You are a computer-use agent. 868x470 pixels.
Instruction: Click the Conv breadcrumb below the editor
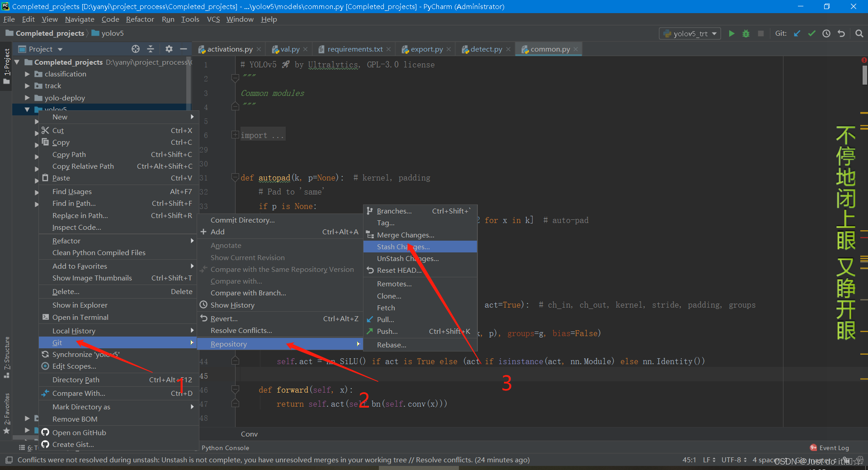[x=249, y=434]
